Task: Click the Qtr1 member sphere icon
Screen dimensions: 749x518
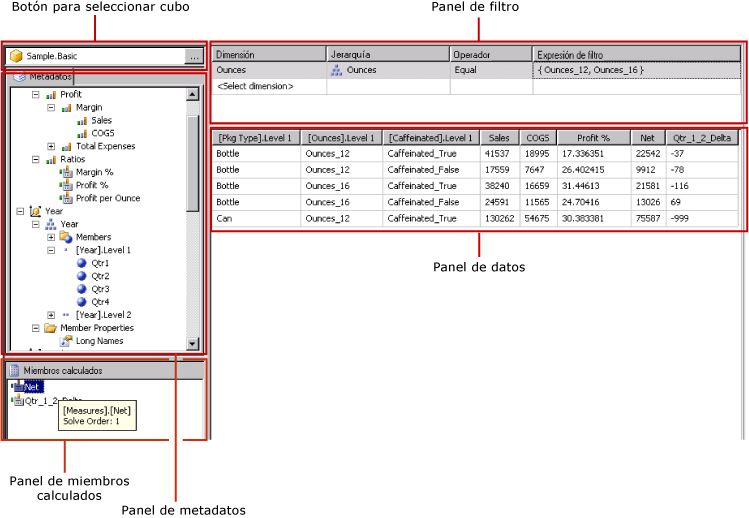Action: point(82,263)
